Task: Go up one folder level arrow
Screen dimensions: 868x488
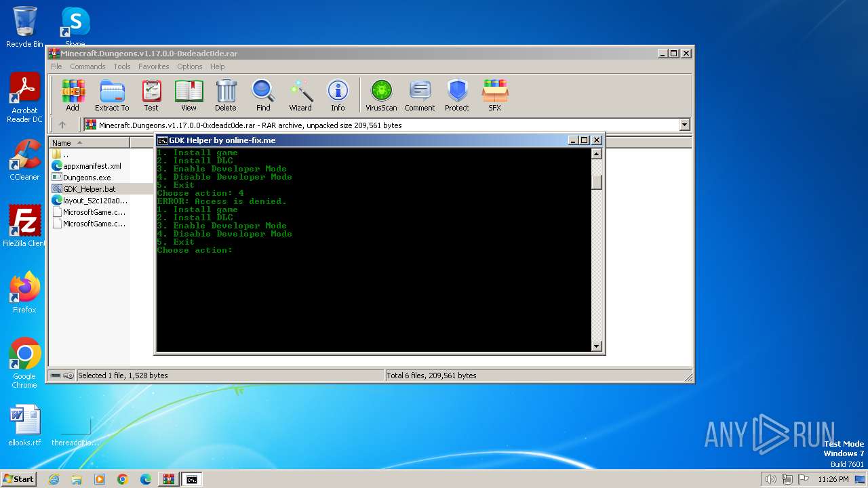Action: (x=62, y=125)
